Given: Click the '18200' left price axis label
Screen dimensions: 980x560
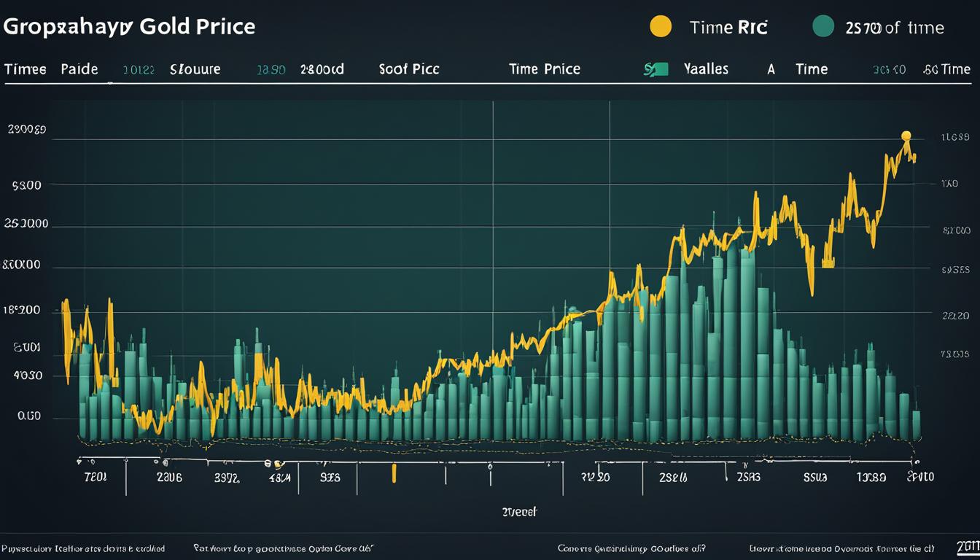Looking at the screenshot, I should tap(22, 310).
